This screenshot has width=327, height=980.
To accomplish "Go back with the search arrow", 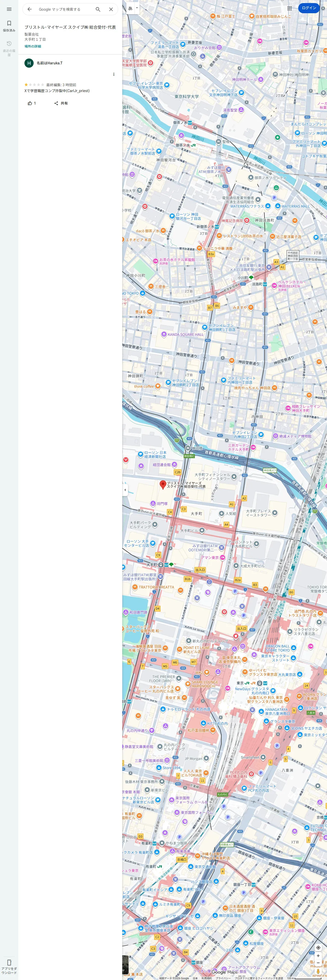I will pyautogui.click(x=30, y=9).
